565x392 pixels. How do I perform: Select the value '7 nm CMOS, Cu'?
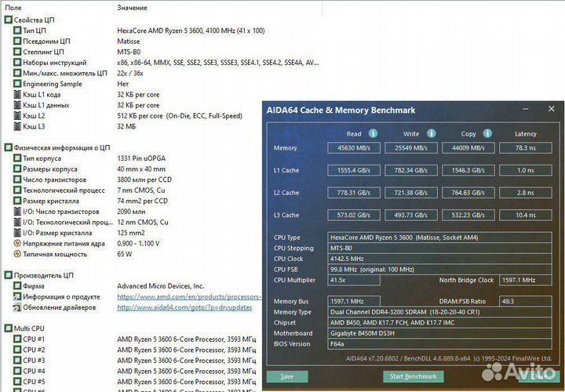141,190
